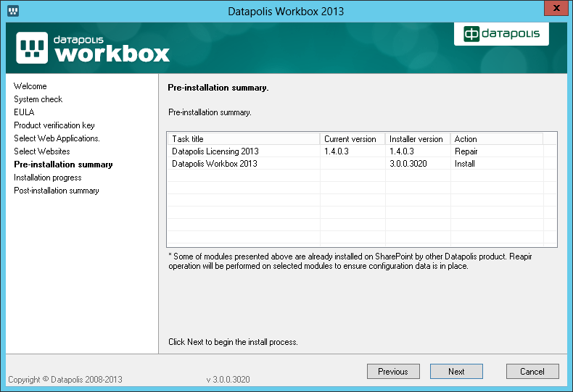Sort by the Task title column header

tap(244, 138)
